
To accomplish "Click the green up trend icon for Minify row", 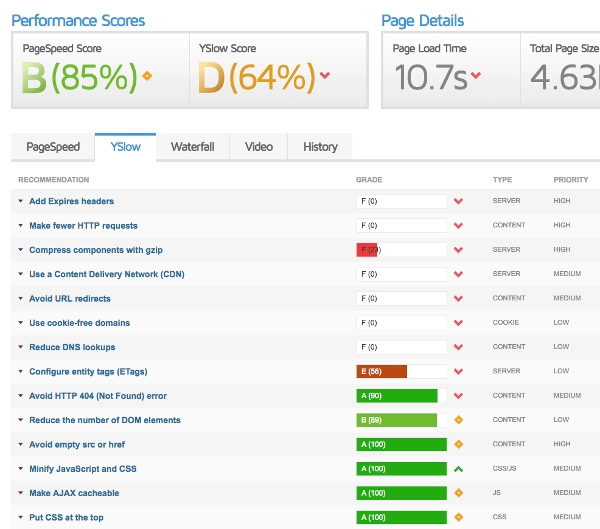I will coord(458,469).
